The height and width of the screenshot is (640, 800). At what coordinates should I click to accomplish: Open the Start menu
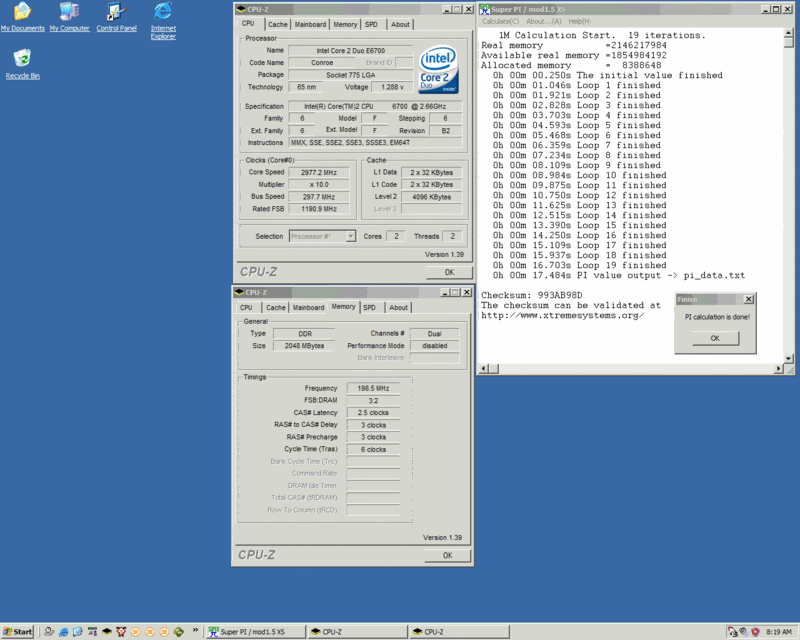(17, 632)
